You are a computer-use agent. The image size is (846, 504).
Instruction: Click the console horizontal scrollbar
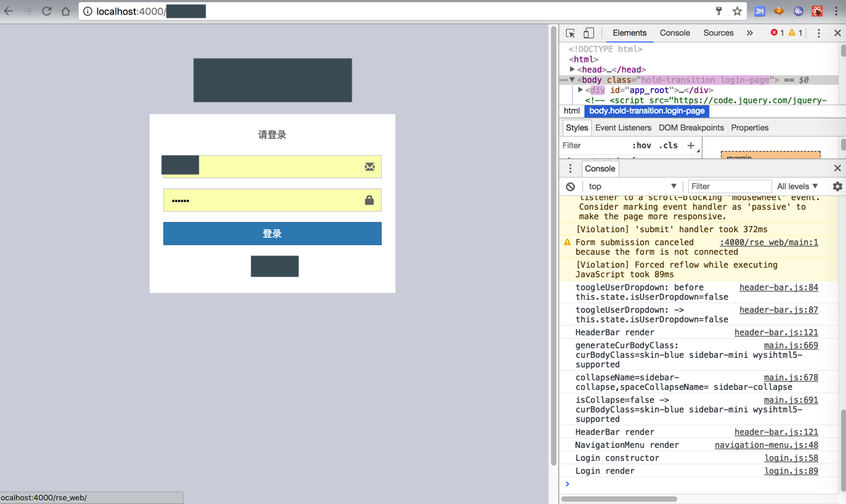(619, 499)
